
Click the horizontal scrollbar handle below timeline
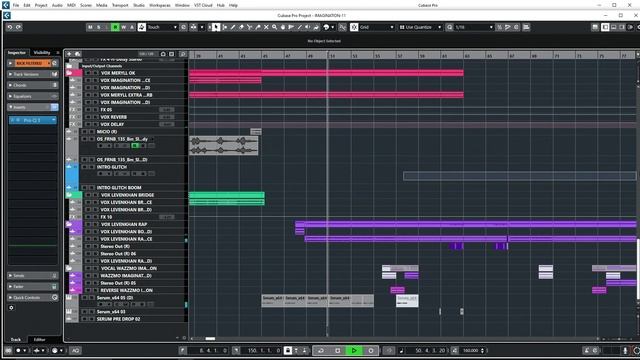(210, 338)
